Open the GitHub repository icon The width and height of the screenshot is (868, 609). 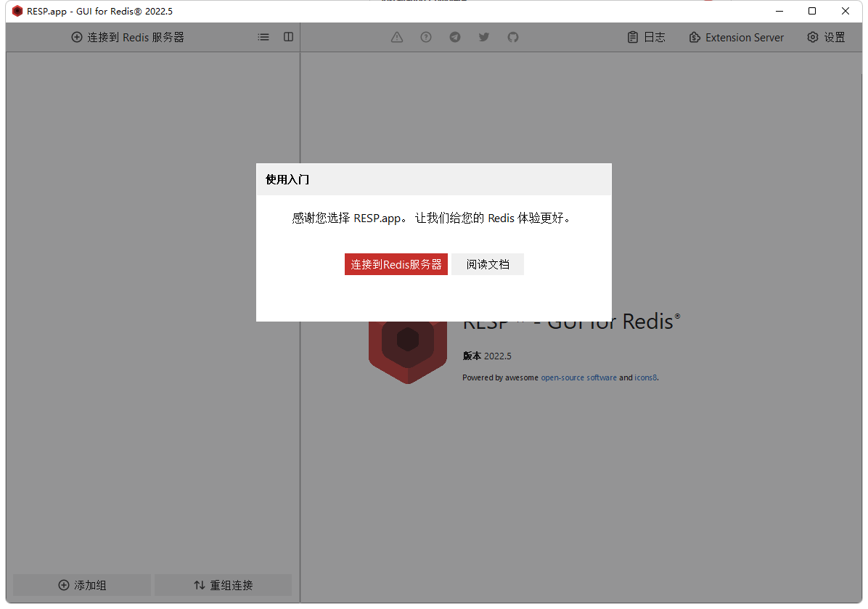point(513,37)
